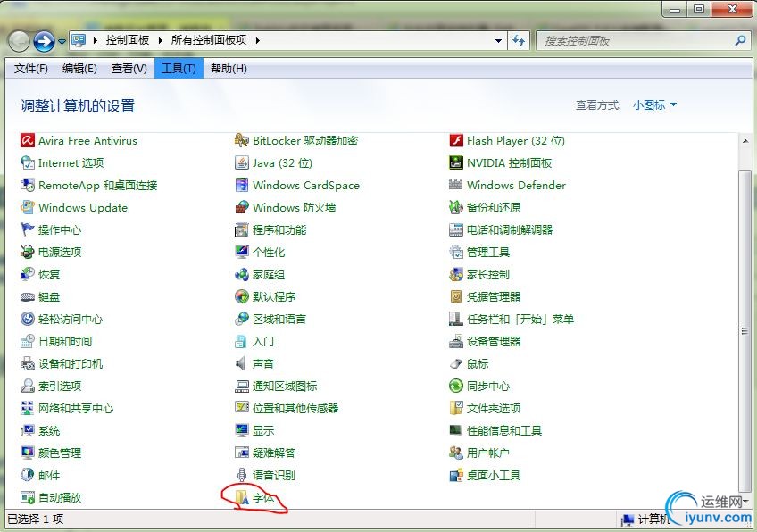Screen dimensions: 757x532
Task: Open the Java (32 位) icon
Action: coord(241,162)
